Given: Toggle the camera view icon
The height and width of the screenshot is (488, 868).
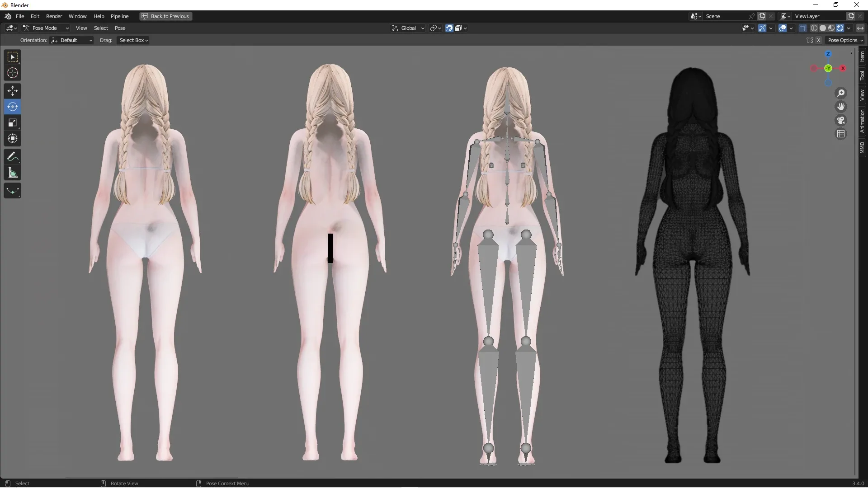Looking at the screenshot, I should pyautogui.click(x=841, y=120).
